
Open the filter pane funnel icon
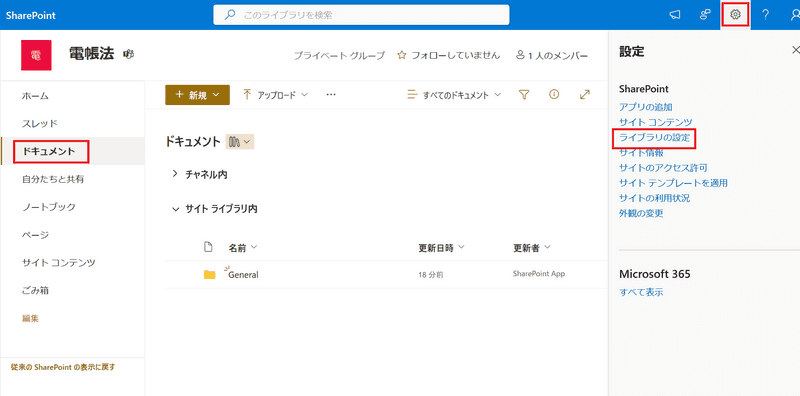point(523,94)
